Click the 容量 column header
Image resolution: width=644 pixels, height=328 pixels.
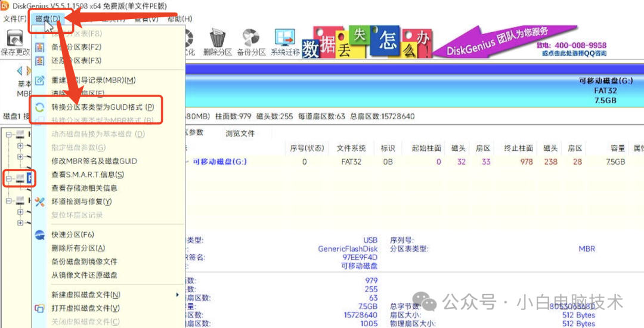[617, 148]
